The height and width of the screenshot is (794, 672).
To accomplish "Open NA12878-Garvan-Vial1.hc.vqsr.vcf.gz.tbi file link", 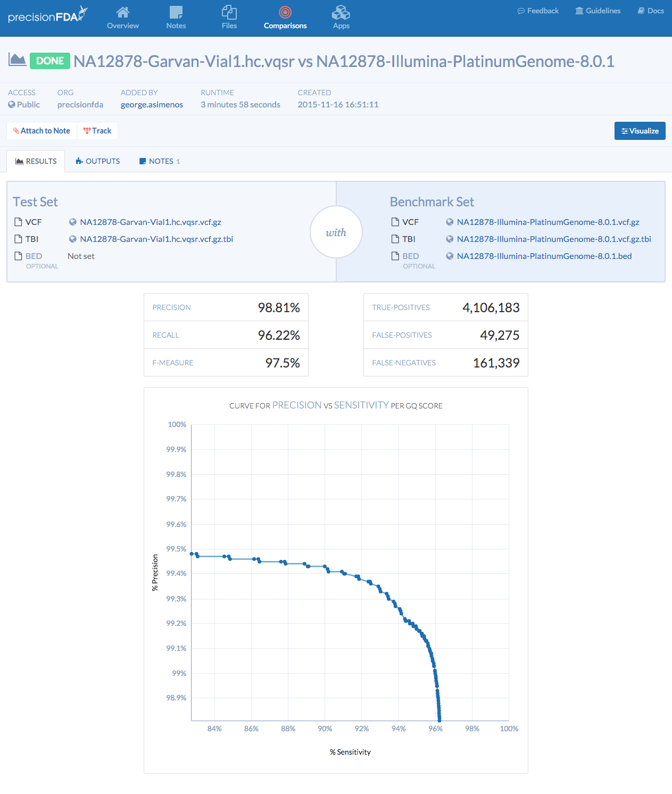I will point(156,239).
